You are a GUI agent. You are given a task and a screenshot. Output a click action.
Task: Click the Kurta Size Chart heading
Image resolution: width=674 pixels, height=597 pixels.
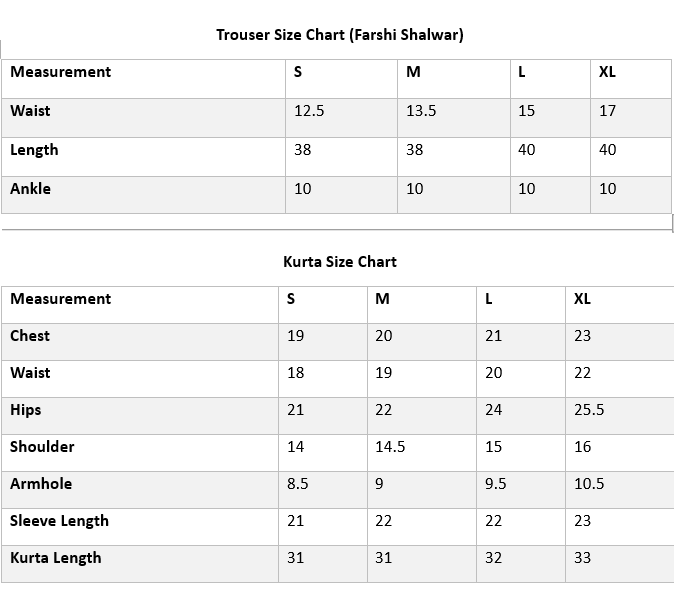[339, 262]
